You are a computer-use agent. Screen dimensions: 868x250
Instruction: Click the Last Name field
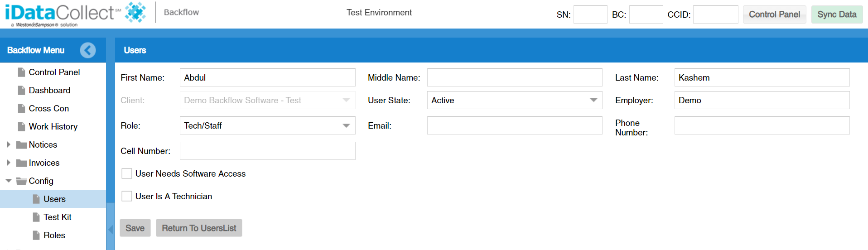tap(762, 77)
